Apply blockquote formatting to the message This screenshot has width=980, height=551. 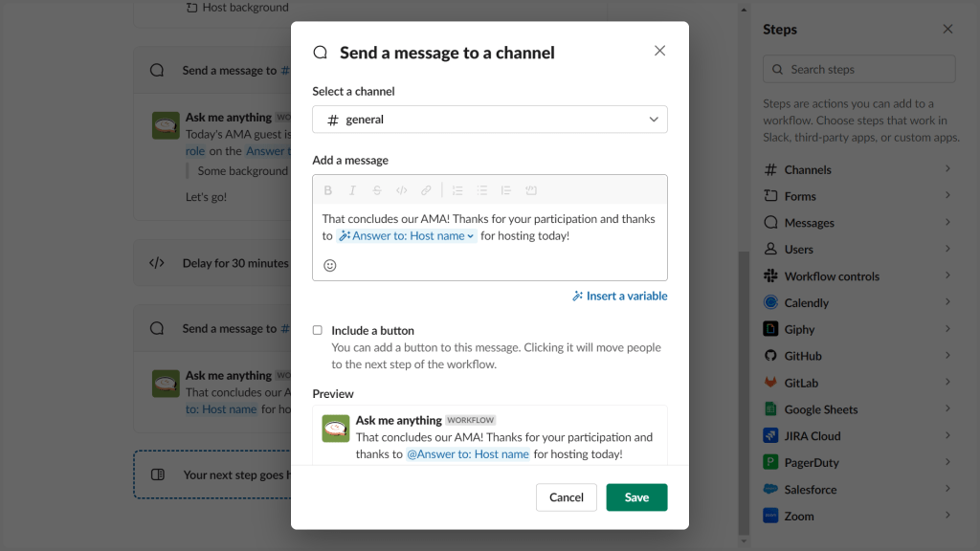505,190
